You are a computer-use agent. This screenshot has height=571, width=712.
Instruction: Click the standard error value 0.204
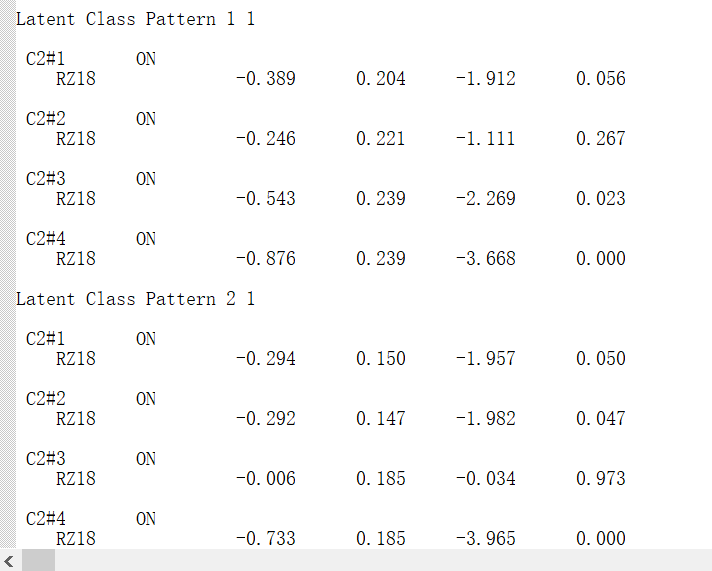381,79
